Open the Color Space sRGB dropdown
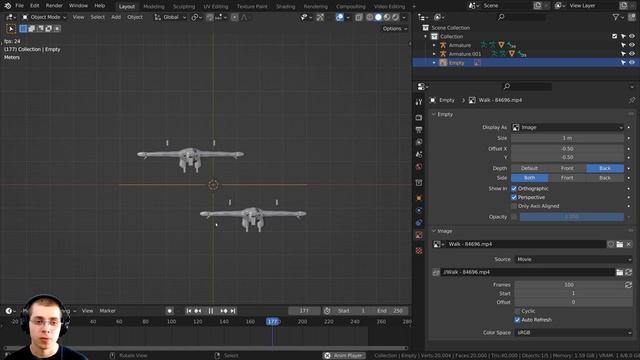 point(573,333)
